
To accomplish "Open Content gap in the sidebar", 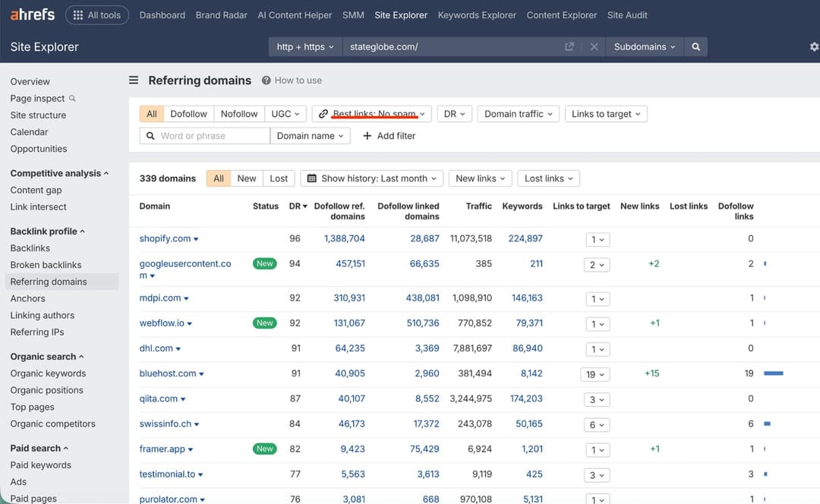I will tap(36, 190).
